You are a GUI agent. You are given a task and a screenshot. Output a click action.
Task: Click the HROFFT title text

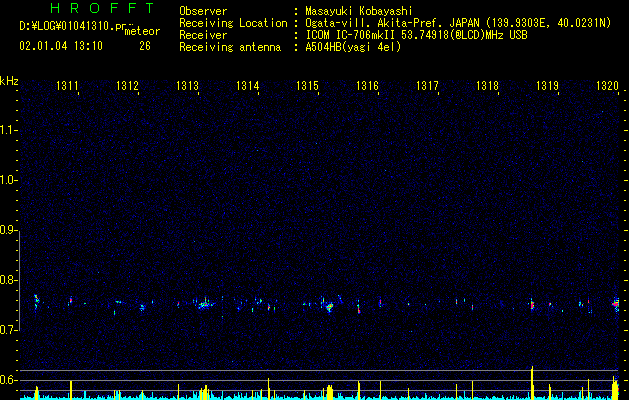click(103, 8)
